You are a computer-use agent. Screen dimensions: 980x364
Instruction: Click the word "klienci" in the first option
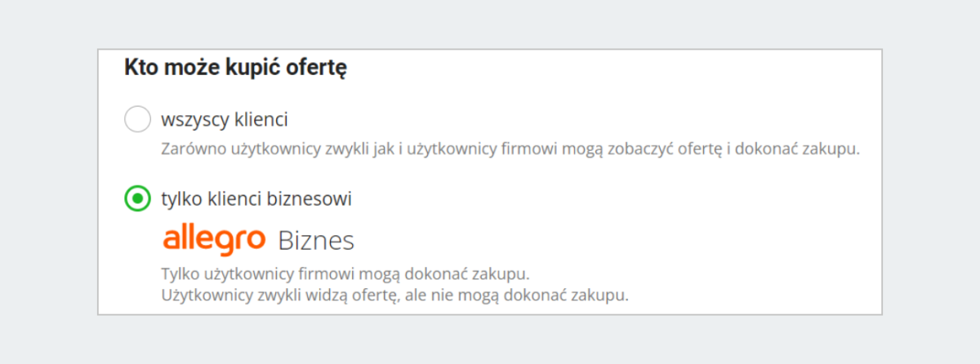(x=260, y=120)
